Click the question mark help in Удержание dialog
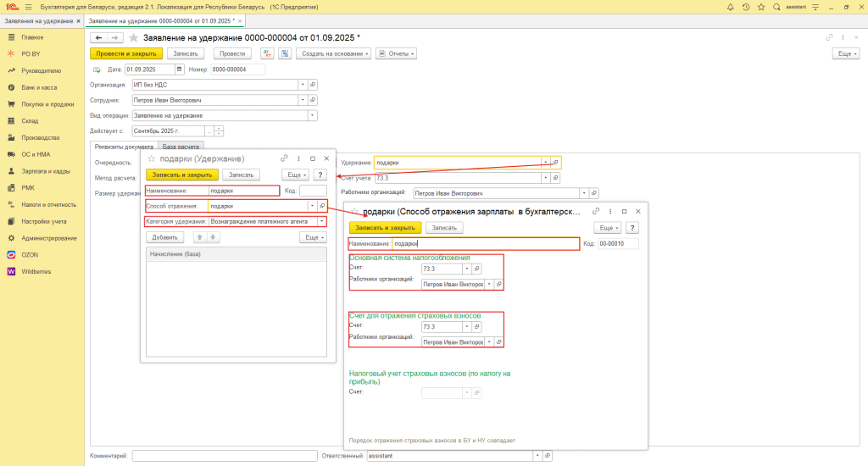 click(320, 175)
